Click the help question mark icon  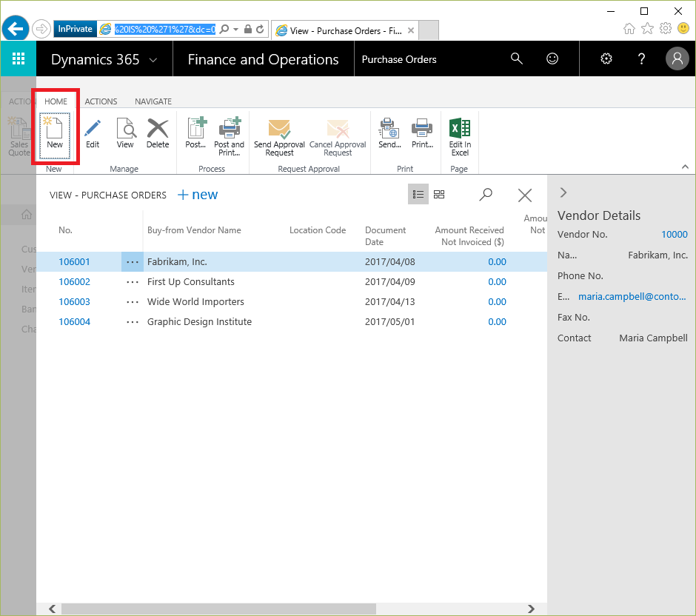pyautogui.click(x=641, y=58)
